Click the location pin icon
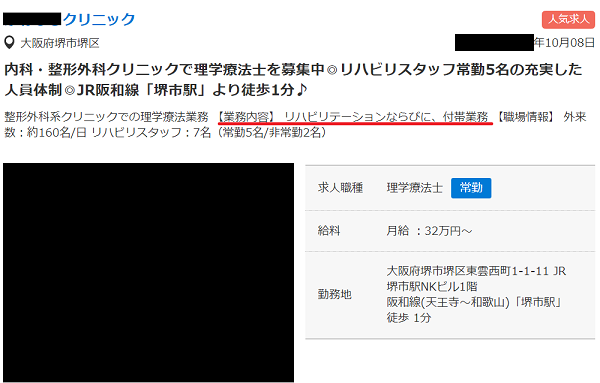The height and width of the screenshot is (383, 600). pos(10,42)
